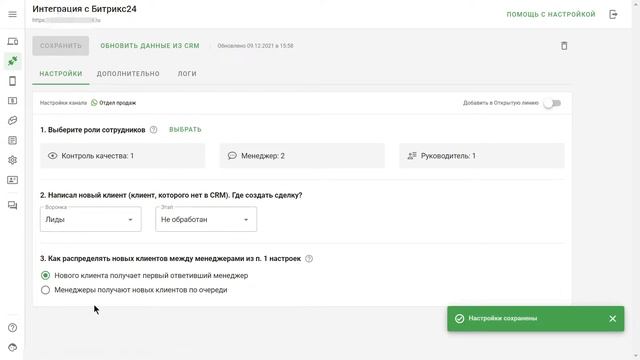The image size is (640, 360).
Task: Open the contact card icon in sidebar
Action: (13, 180)
